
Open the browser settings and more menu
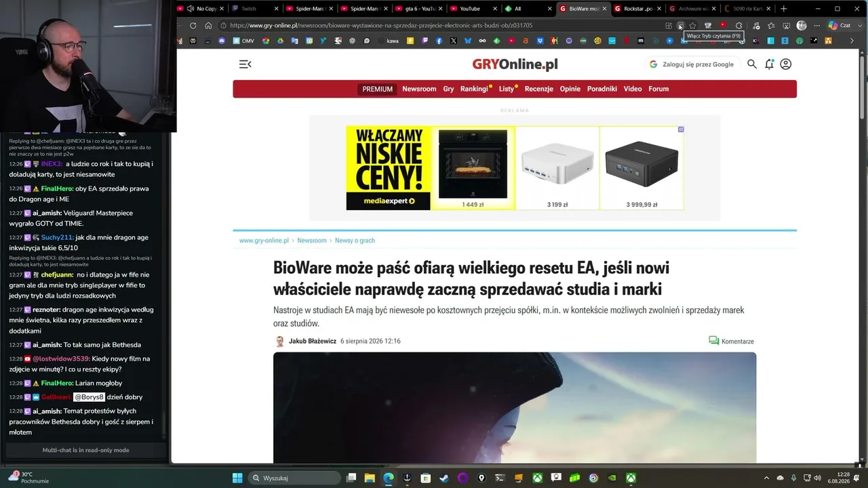(x=816, y=26)
